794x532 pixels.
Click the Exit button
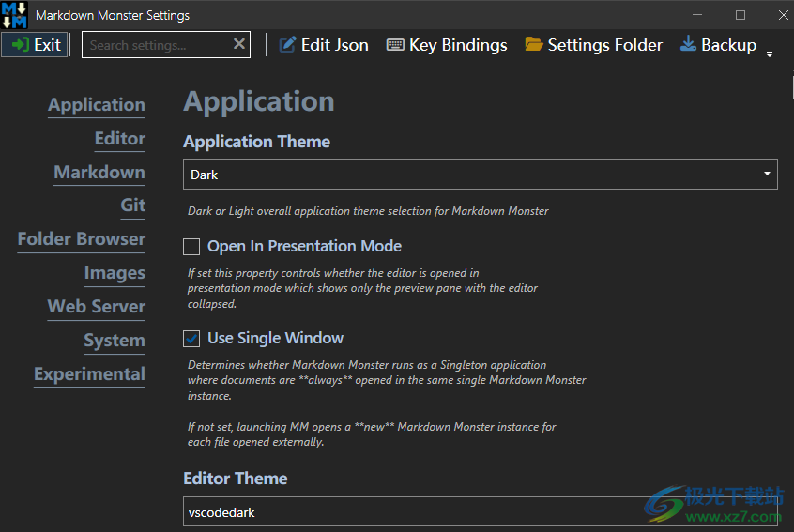pos(35,45)
